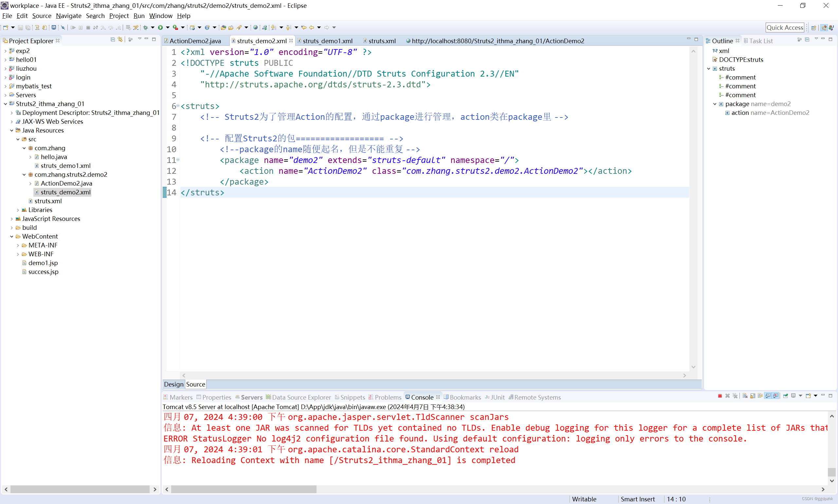Click Project Explorer horizontal scrollbar thumb

coord(80,489)
